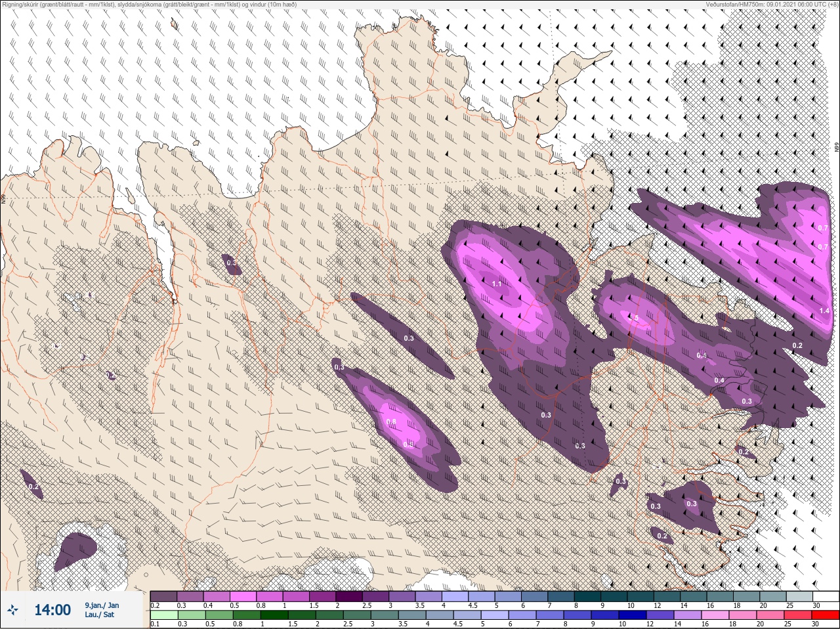Image resolution: width=840 pixels, height=629 pixels.
Task: Select the pale green 0.1 swatch in the lower scale
Action: coord(164,615)
